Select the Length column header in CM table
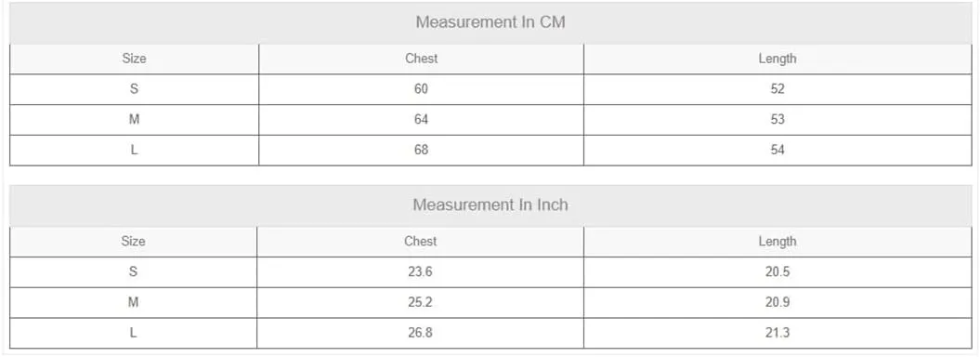The height and width of the screenshot is (357, 980). [777, 59]
